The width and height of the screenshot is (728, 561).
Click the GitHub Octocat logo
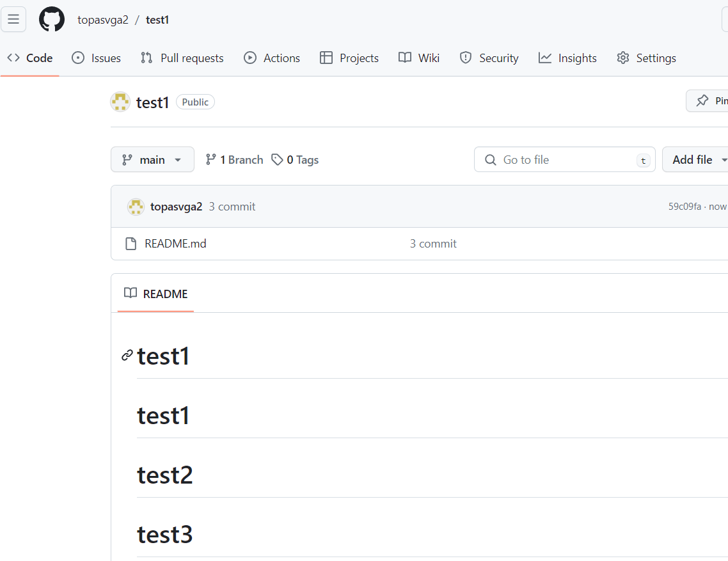(x=52, y=19)
